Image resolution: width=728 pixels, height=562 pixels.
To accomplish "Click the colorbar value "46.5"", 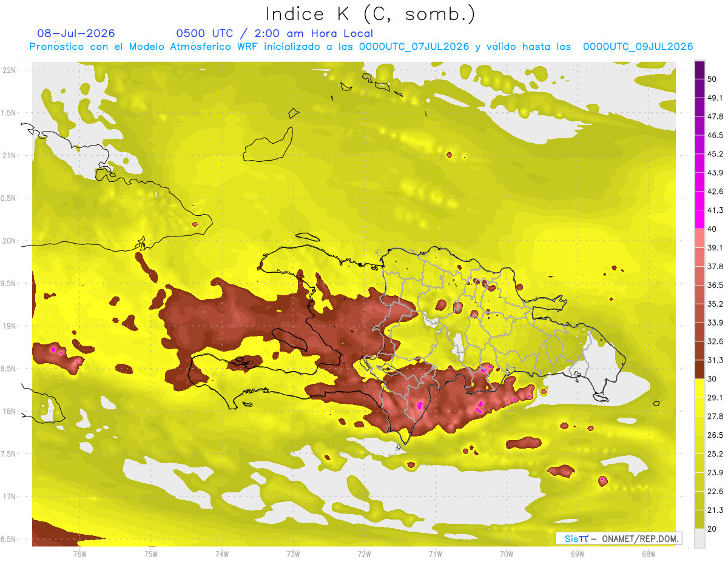I will pyautogui.click(x=715, y=135).
